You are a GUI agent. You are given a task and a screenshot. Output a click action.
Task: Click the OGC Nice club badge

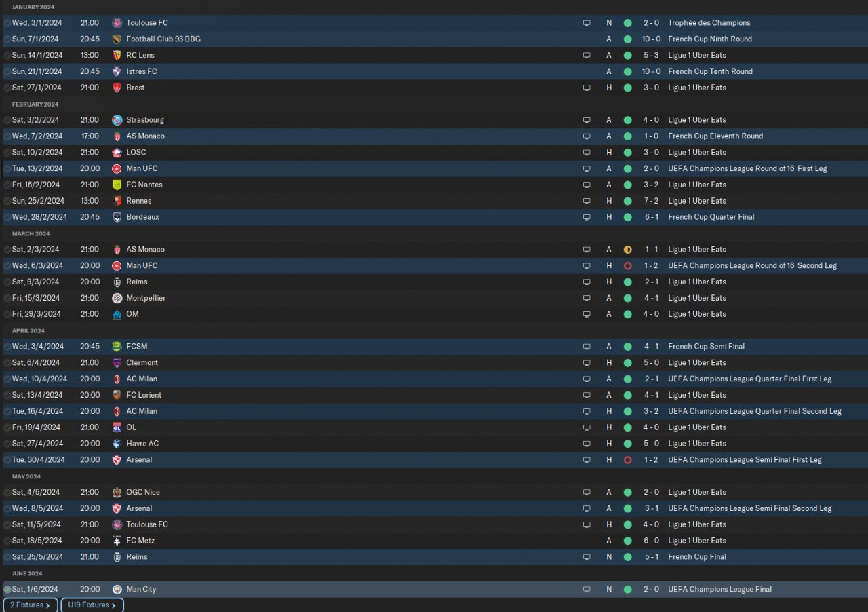click(x=117, y=493)
